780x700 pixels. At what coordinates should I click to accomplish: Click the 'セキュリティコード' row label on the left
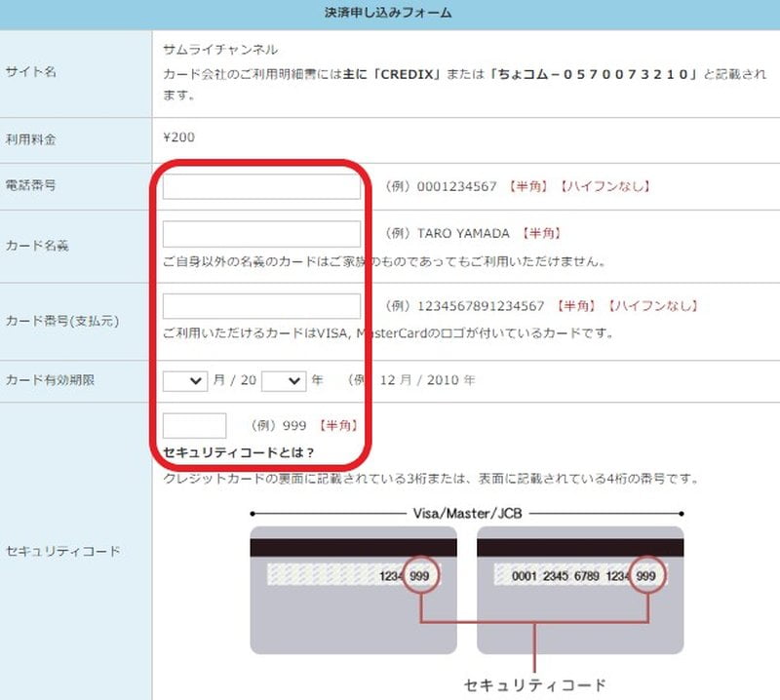[x=62, y=551]
